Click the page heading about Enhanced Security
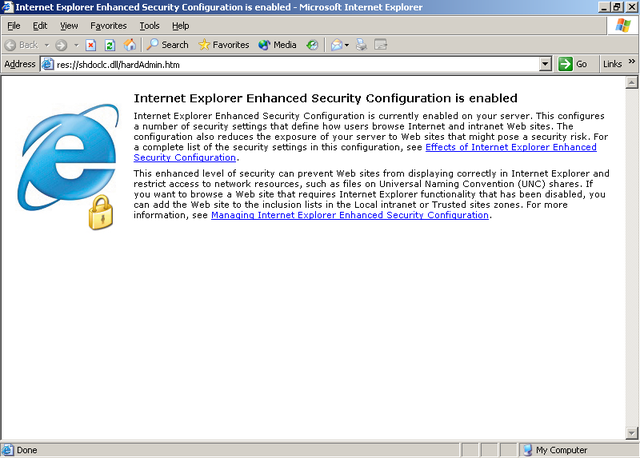The height and width of the screenshot is (458, 640). (x=325, y=98)
